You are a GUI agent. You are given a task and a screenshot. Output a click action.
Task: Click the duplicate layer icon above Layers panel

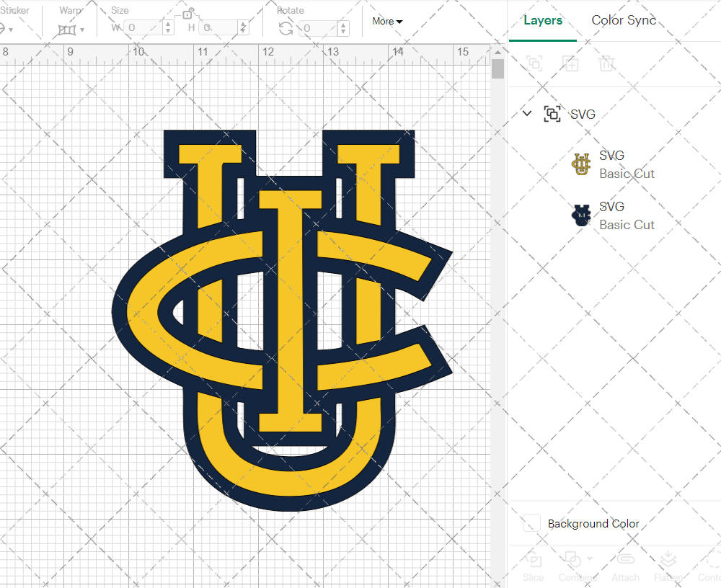pos(570,63)
